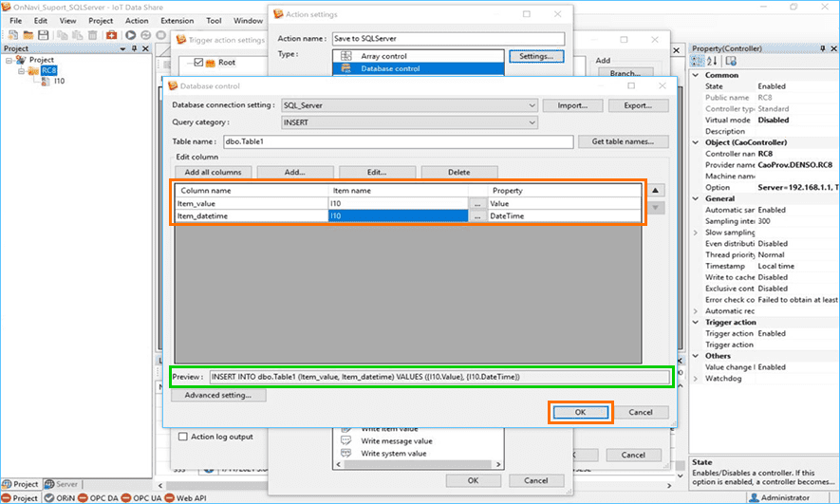
Task: Open the Action menu
Action: [137, 20]
